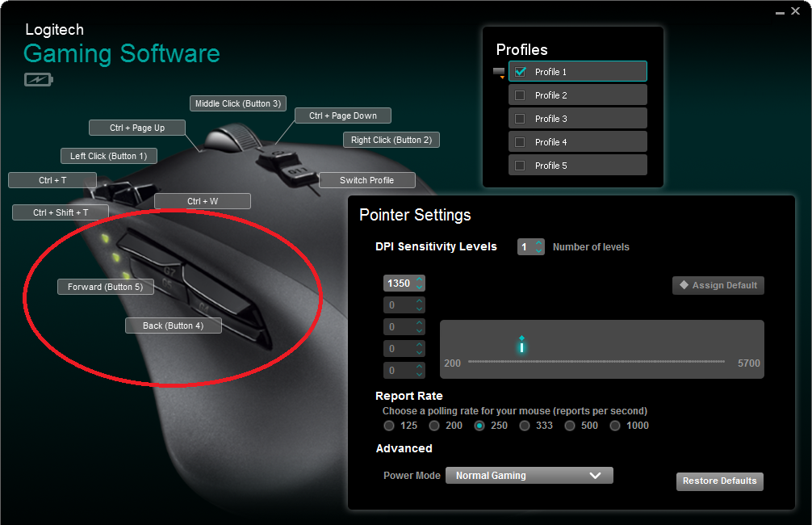Image resolution: width=812 pixels, height=525 pixels.
Task: Open the Right Click (Button 2) assignment
Action: coord(391,140)
